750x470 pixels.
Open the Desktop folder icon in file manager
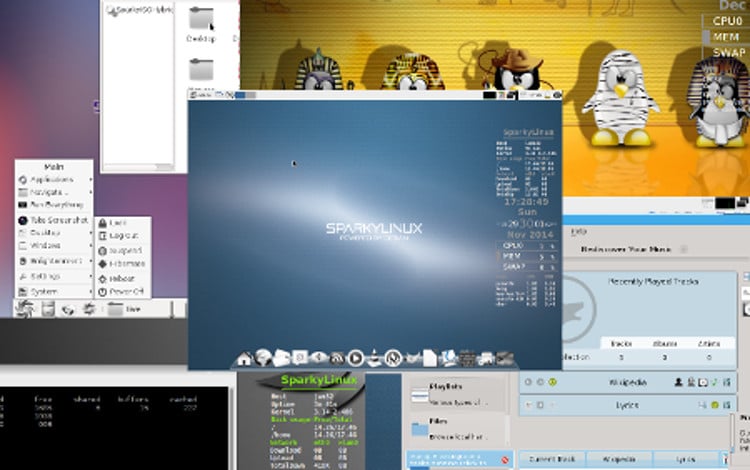click(202, 21)
